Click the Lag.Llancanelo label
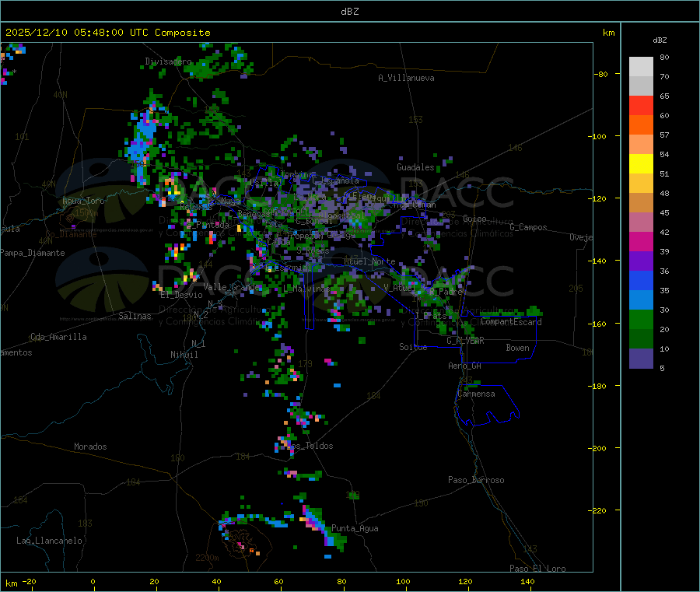700x592 pixels. [49, 541]
